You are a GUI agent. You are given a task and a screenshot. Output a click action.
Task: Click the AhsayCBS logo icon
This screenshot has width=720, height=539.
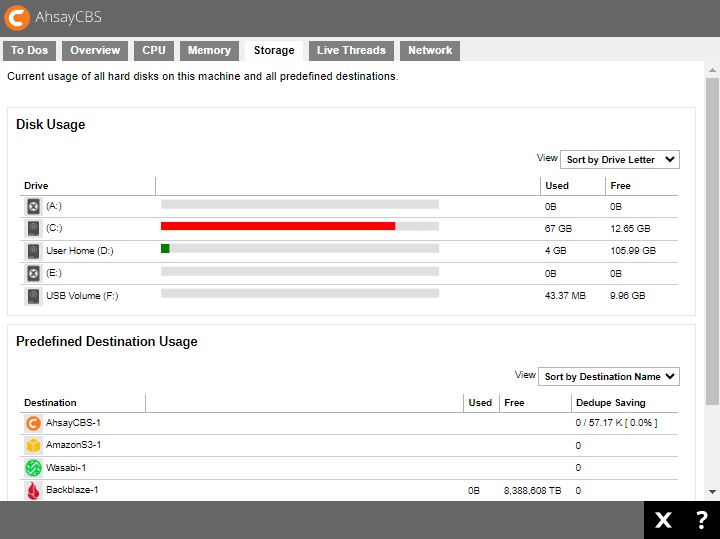point(17,18)
